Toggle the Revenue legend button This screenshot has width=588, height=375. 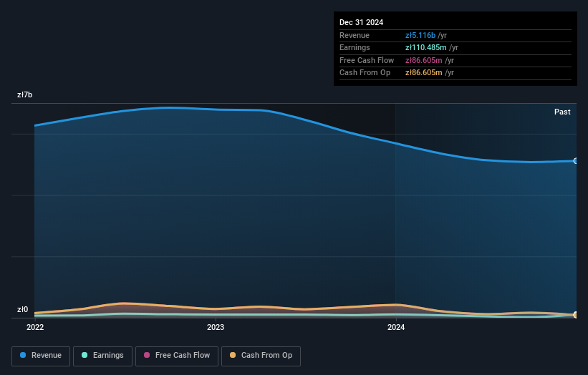41,356
